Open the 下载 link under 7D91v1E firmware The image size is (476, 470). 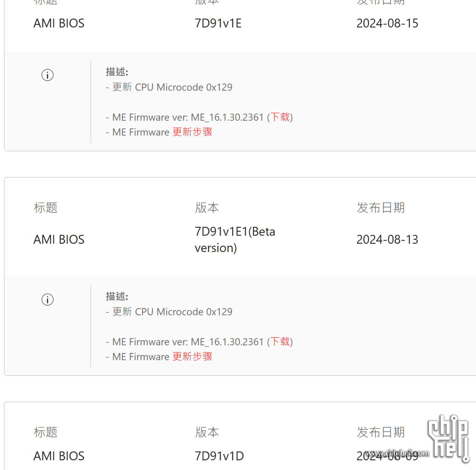tap(280, 117)
